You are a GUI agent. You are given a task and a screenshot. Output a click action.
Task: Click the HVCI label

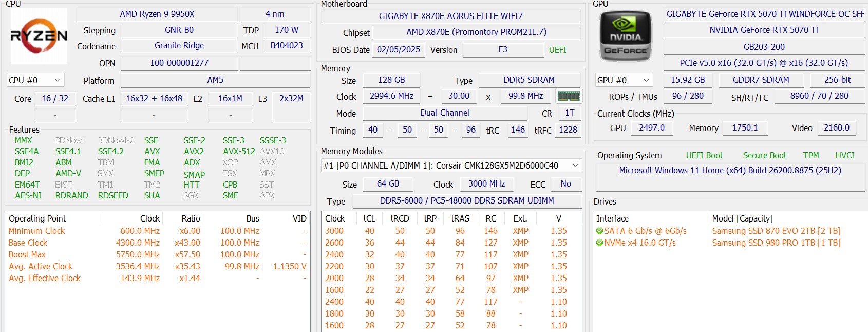(844, 156)
